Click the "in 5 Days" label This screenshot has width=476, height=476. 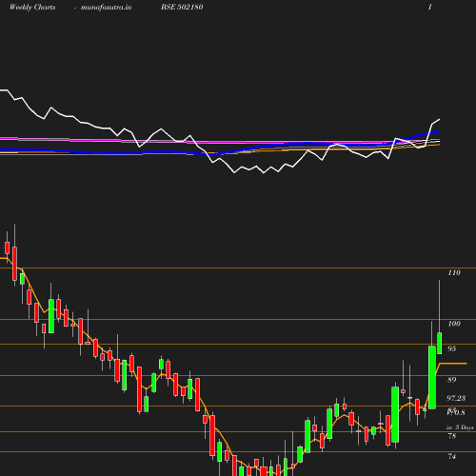pyautogui.click(x=460, y=427)
